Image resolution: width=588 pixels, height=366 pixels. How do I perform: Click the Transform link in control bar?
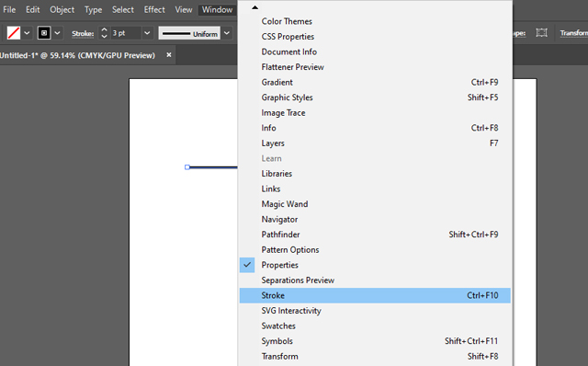573,33
